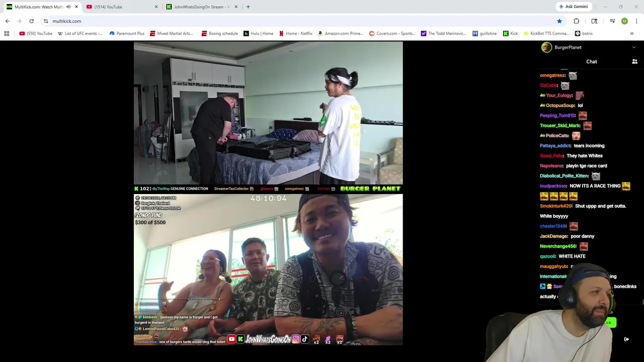644x362 pixels.
Task: Close the (1514) YouTube tab
Action: [156, 7]
